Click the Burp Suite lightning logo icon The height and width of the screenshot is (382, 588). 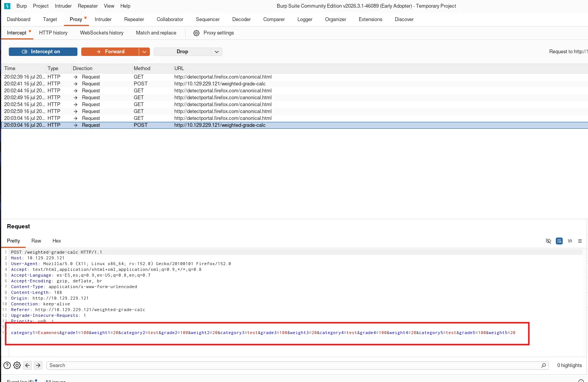pos(7,6)
